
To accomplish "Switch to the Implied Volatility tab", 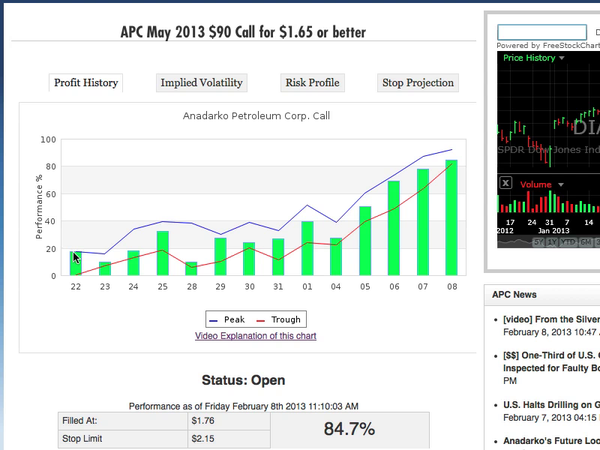I will pos(202,83).
